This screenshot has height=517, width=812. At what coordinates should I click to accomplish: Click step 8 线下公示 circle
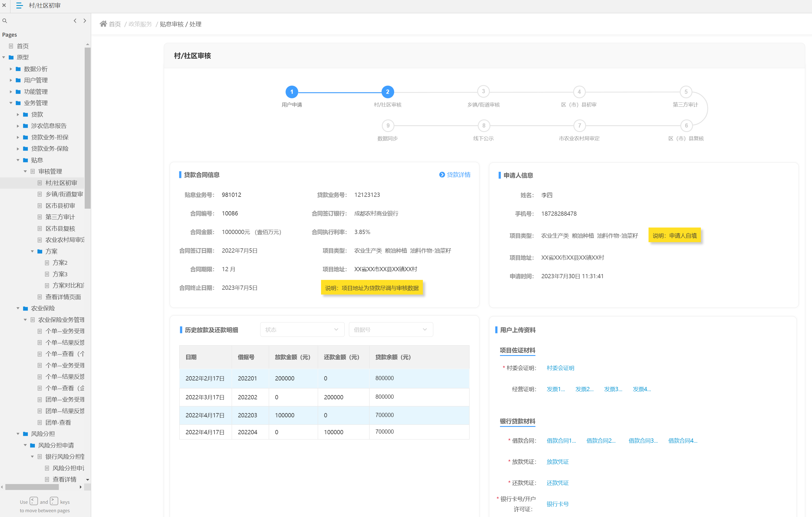[484, 126]
